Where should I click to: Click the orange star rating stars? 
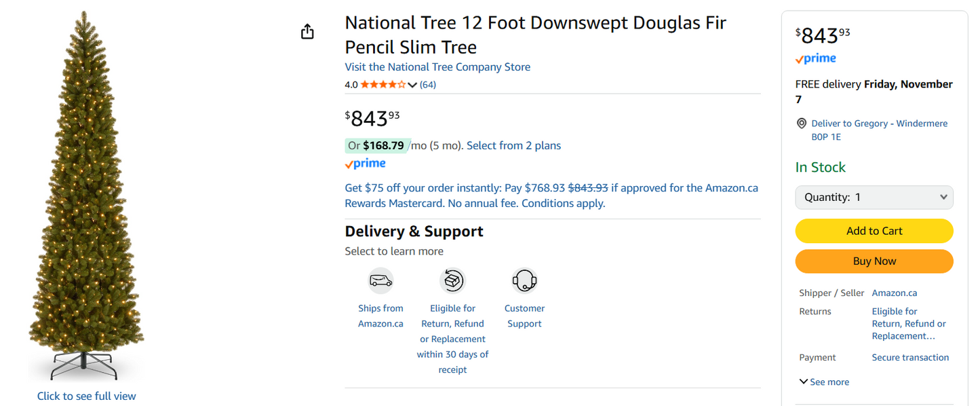tap(381, 84)
